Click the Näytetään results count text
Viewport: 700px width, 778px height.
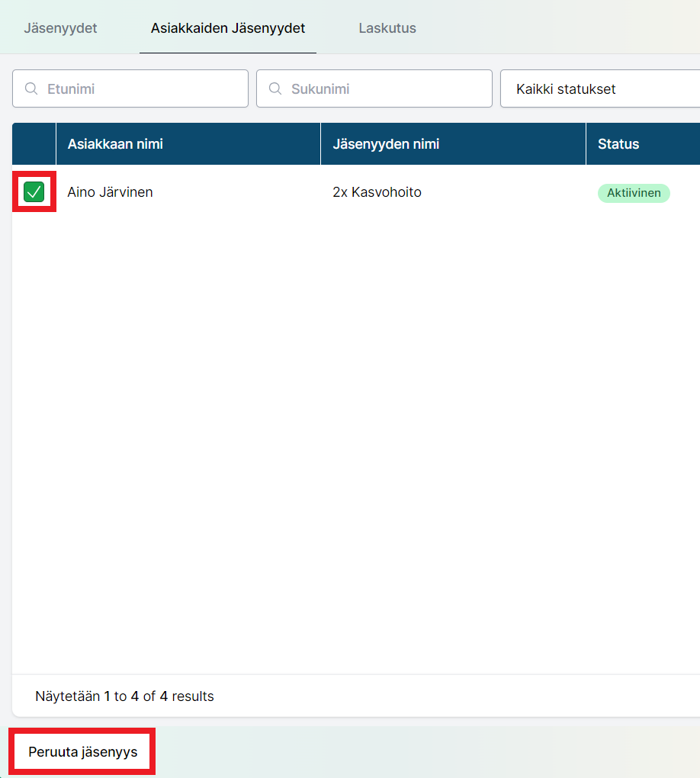(124, 696)
